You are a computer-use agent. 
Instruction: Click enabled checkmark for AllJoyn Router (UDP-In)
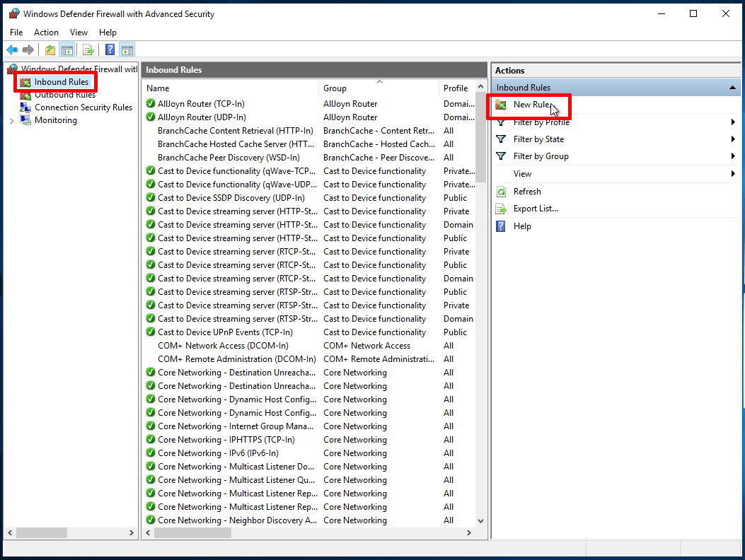tap(151, 117)
